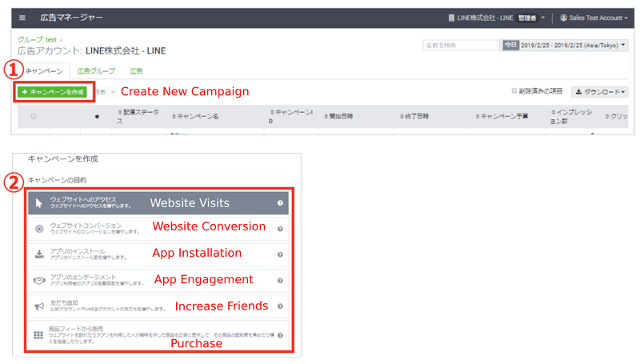Click the download icon in ダウンロード button
Image resolution: width=640 pixels, height=364 pixels.
[578, 92]
